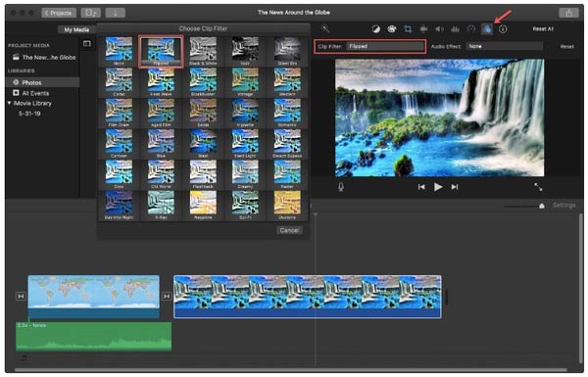Choose the Vintage filter thumbnail
Image resolution: width=588 pixels, height=377 pixels.
coord(245,81)
